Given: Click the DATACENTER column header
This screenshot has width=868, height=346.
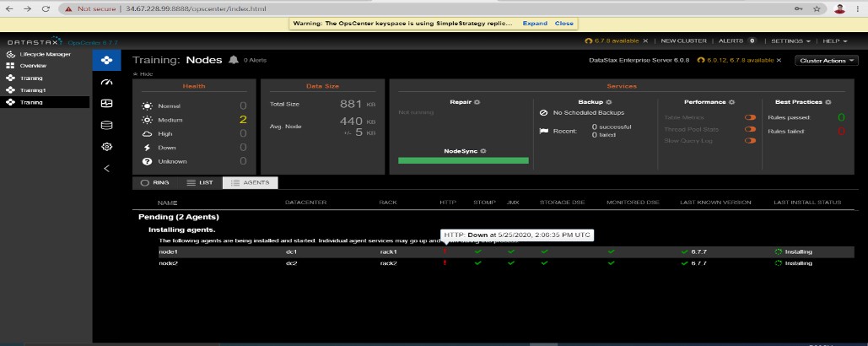Looking at the screenshot, I should coord(305,203).
